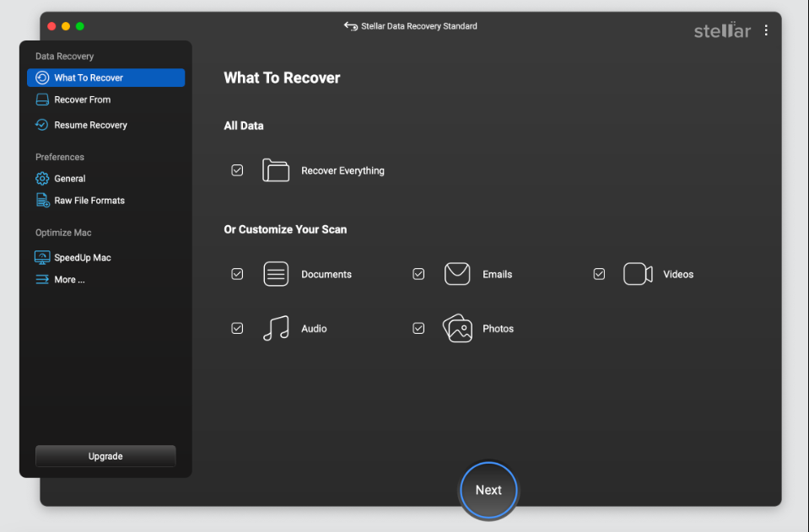809x532 pixels.
Task: Click the Documents file type icon
Action: (276, 274)
